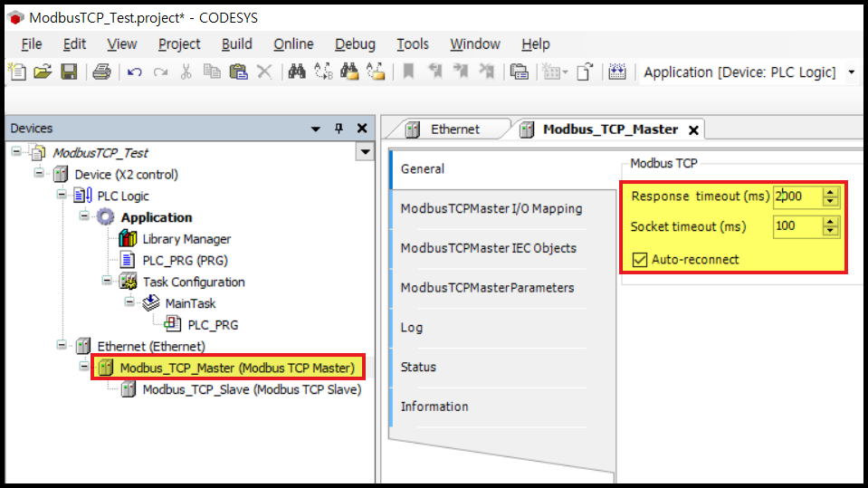Open Find with the binoculars icon
Image resolution: width=868 pixels, height=488 pixels.
[297, 71]
